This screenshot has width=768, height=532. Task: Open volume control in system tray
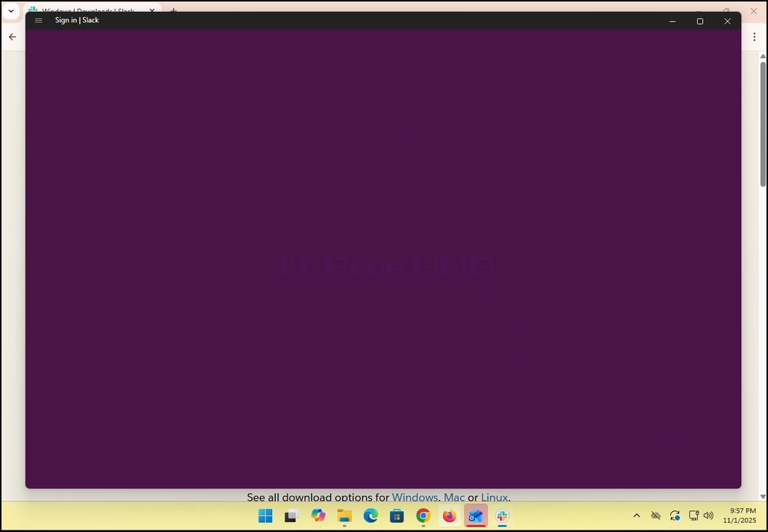pyautogui.click(x=708, y=516)
